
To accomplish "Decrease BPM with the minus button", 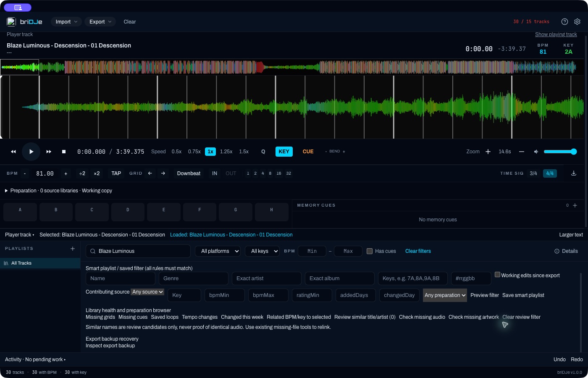I will [x=25, y=173].
